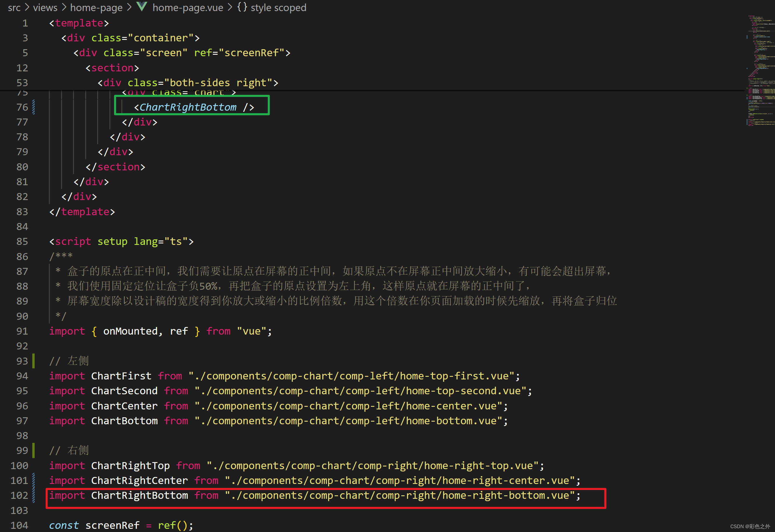
Task: Open the 'src' breadcrumb folder
Action: 14,7
